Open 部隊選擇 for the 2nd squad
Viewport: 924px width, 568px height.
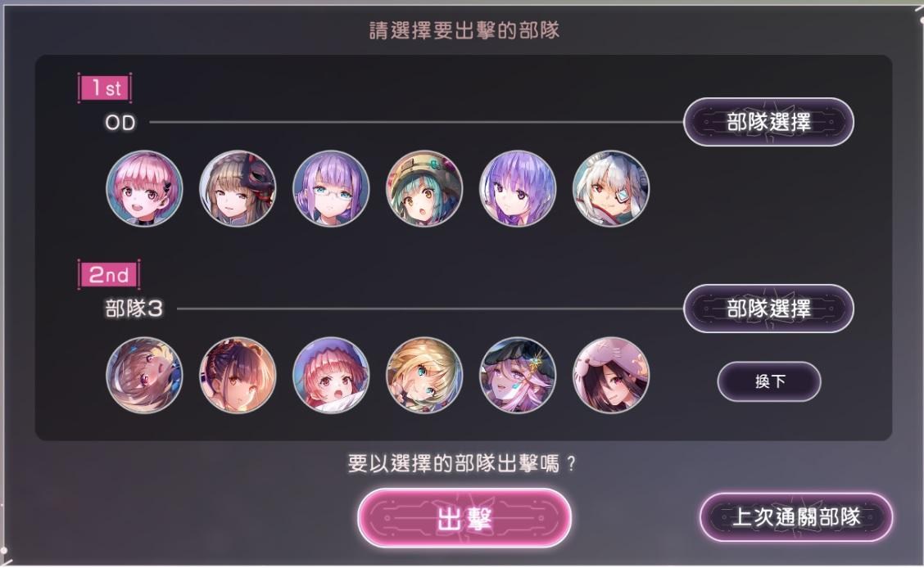pos(768,309)
